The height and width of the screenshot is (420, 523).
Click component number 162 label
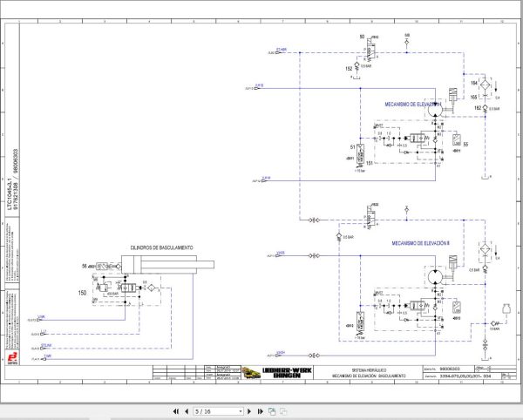[x=478, y=108]
